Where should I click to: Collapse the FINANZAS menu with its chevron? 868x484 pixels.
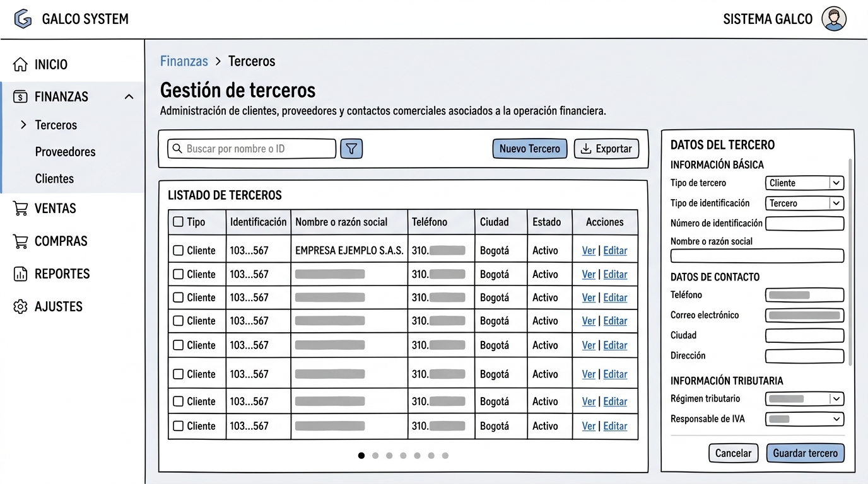coord(129,97)
